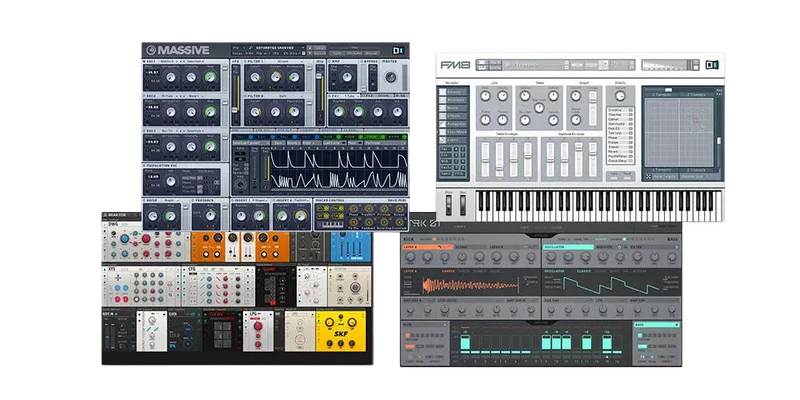Click the yellow SKF block in Reaktor
Viewport: 800px width, 400px height.
click(341, 331)
